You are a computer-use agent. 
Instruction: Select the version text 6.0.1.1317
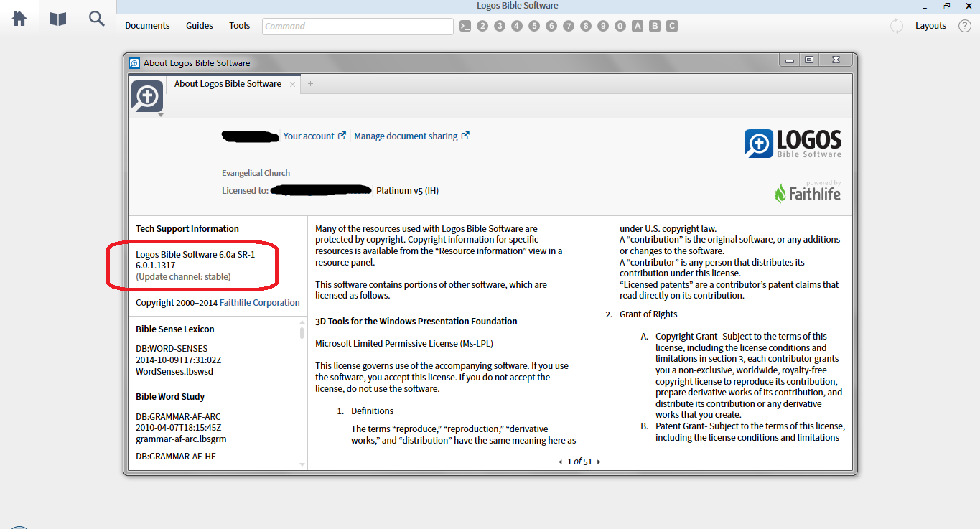[156, 266]
